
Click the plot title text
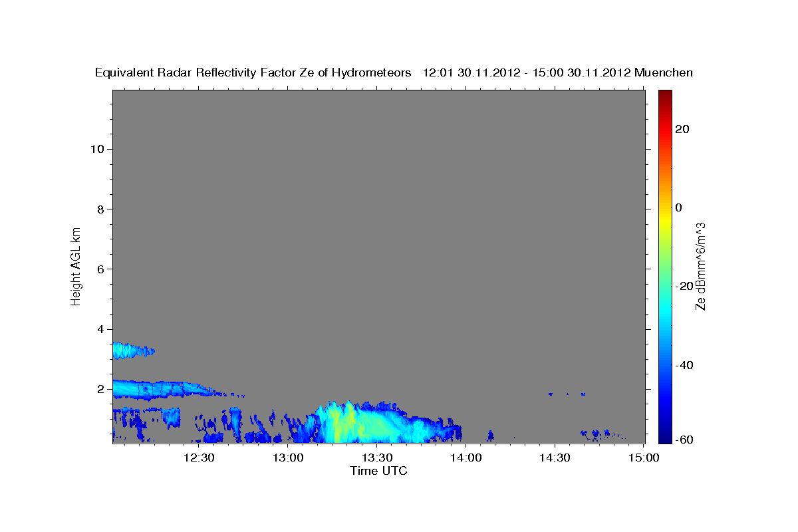click(394, 72)
